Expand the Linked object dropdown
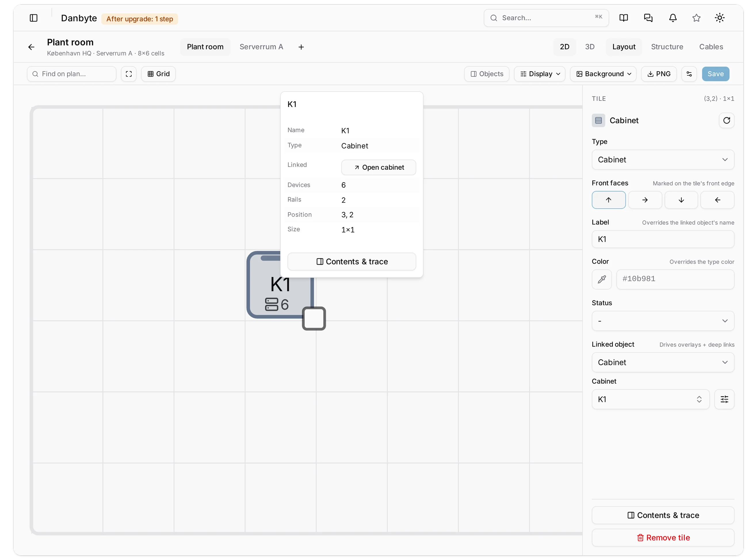 663,362
